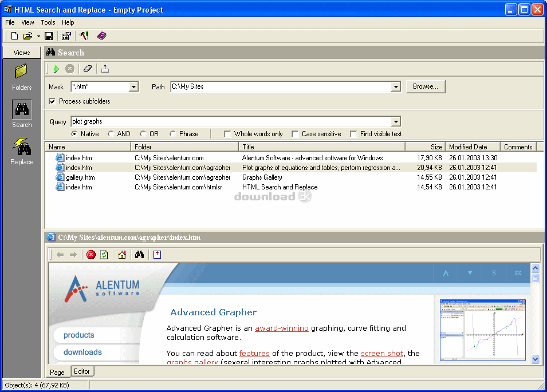The image size is (547, 392).
Task: Select the AND query mode
Action: [x=111, y=134]
